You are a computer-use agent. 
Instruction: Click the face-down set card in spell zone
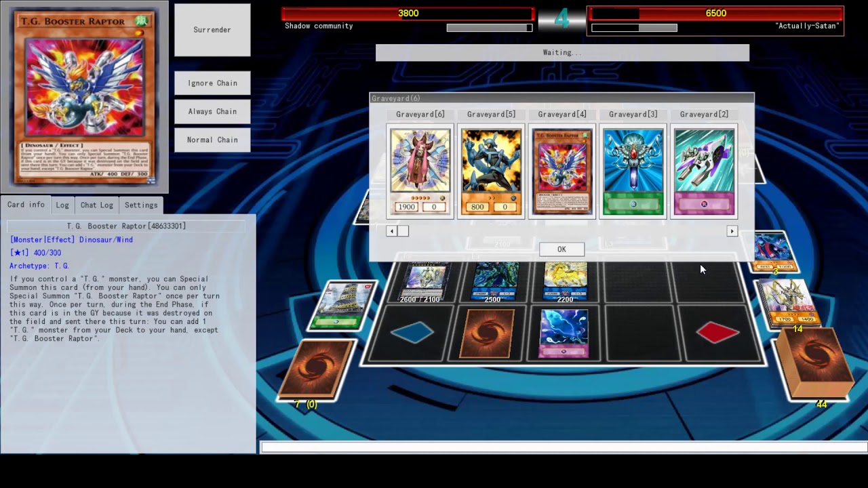click(488, 333)
